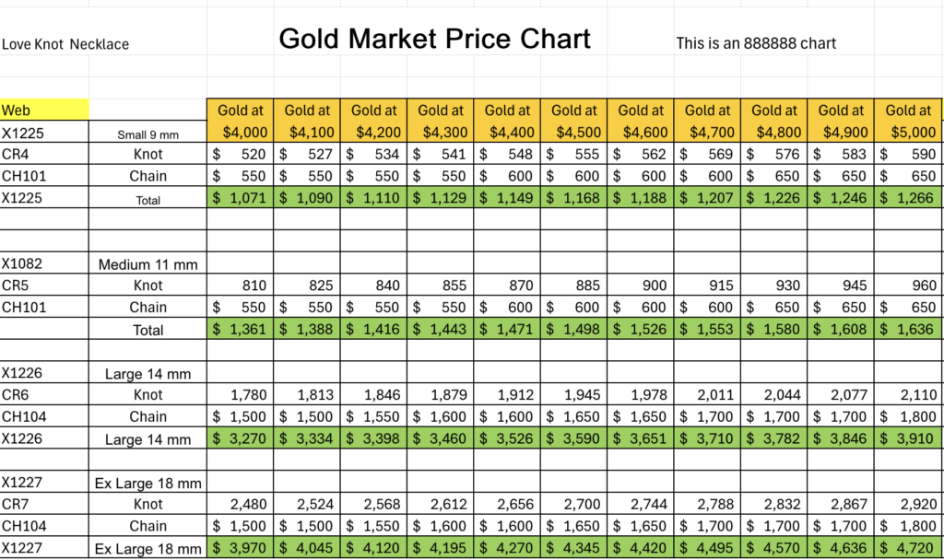Image resolution: width=944 pixels, height=560 pixels.
Task: Select the "Medium 11 mm" label cell
Action: click(147, 264)
